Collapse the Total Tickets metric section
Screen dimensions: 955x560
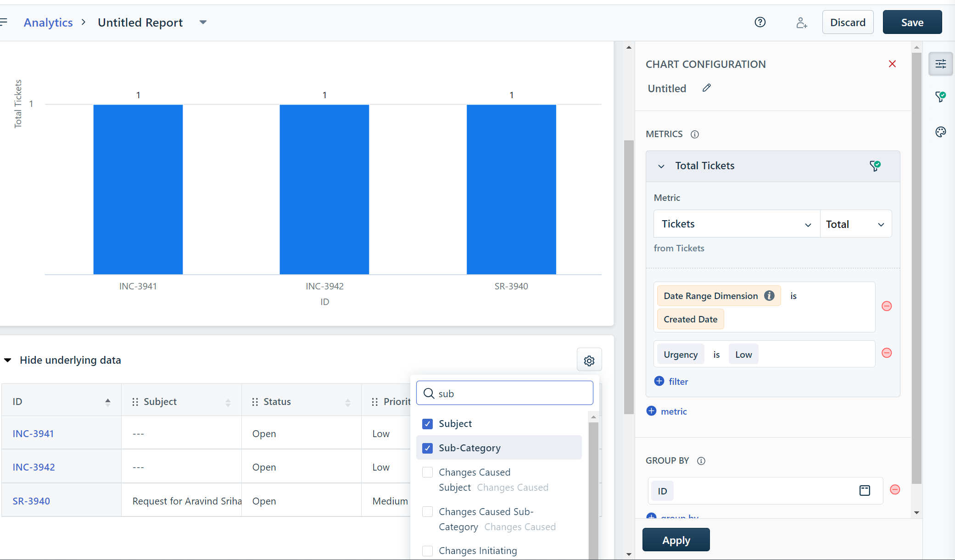[x=661, y=166]
